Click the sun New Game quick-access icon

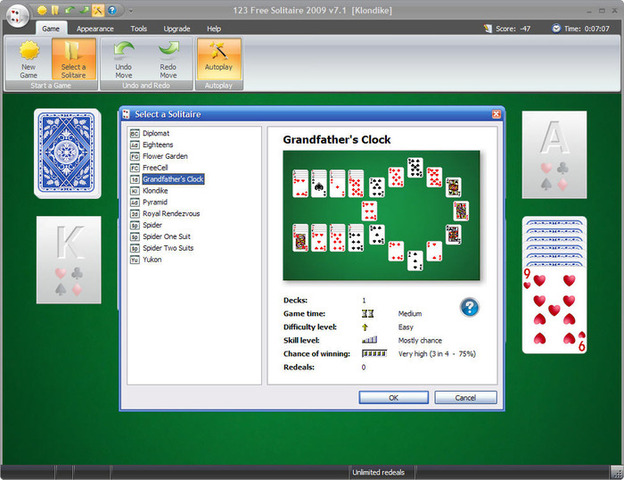tap(42, 10)
